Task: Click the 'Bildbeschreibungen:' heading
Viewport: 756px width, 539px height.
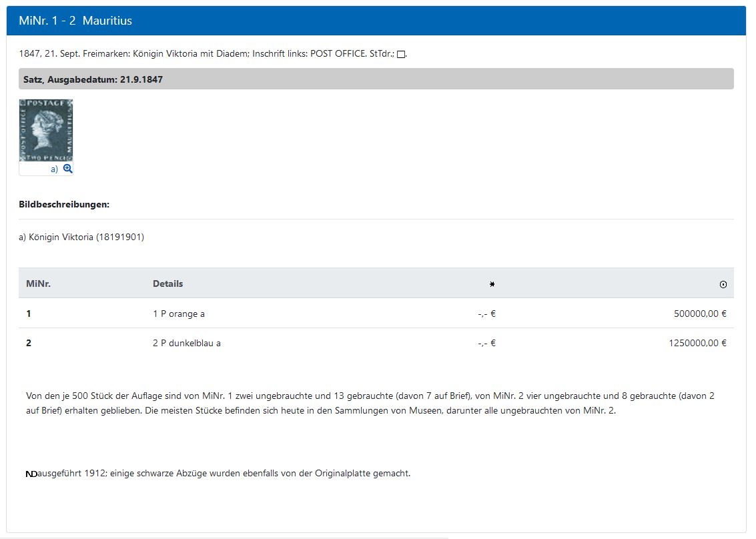Action: [x=64, y=204]
